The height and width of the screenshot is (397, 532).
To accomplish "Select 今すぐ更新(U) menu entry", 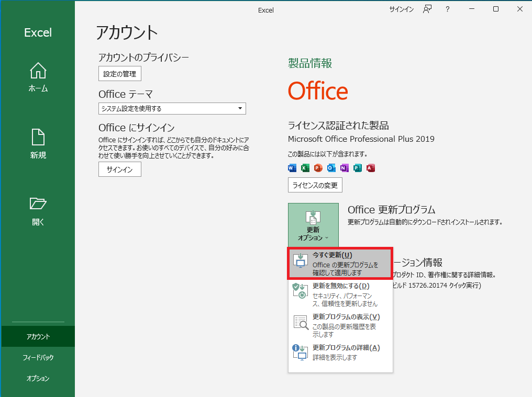I will tap(340, 264).
